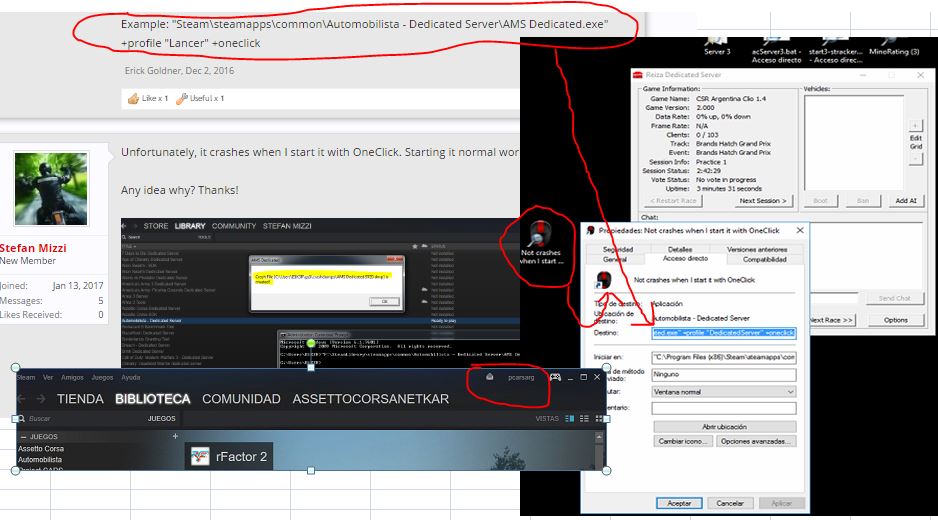The image size is (938, 520).
Task: Go forward with Steam's right arrow
Action: [41, 399]
